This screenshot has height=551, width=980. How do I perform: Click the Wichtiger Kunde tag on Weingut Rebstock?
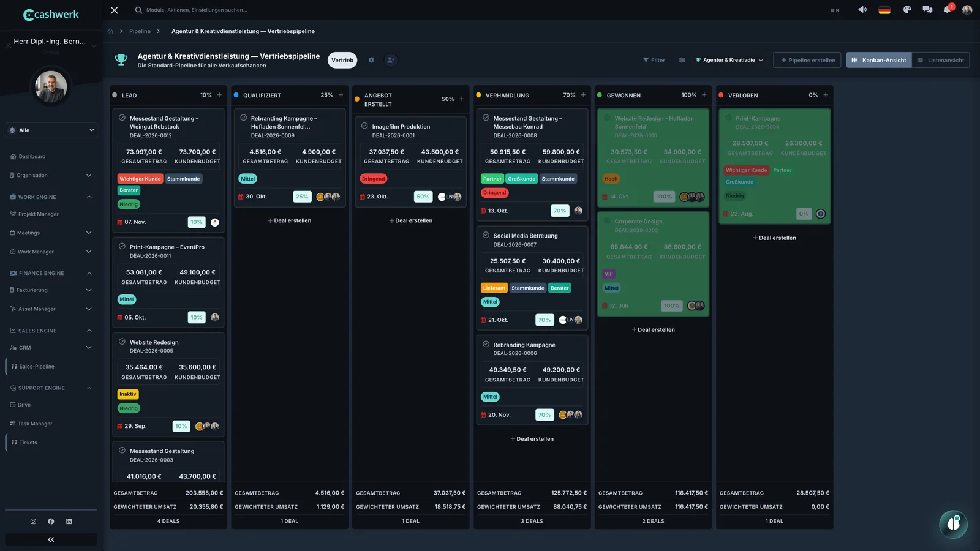click(140, 179)
